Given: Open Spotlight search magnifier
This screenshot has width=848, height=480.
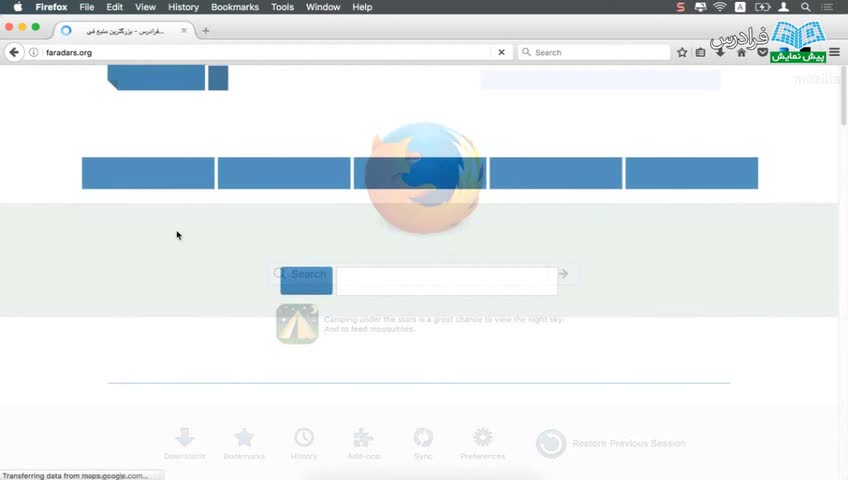Looking at the screenshot, I should pos(805,7).
